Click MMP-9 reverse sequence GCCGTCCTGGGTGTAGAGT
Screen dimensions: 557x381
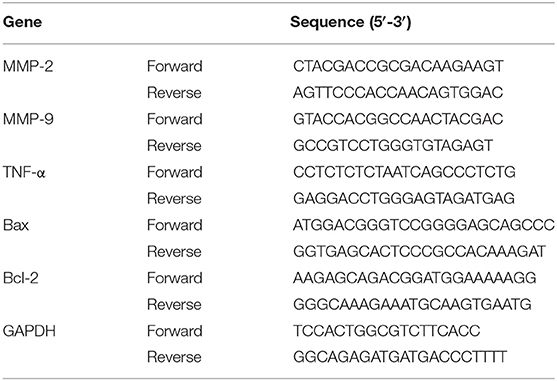click(x=393, y=146)
